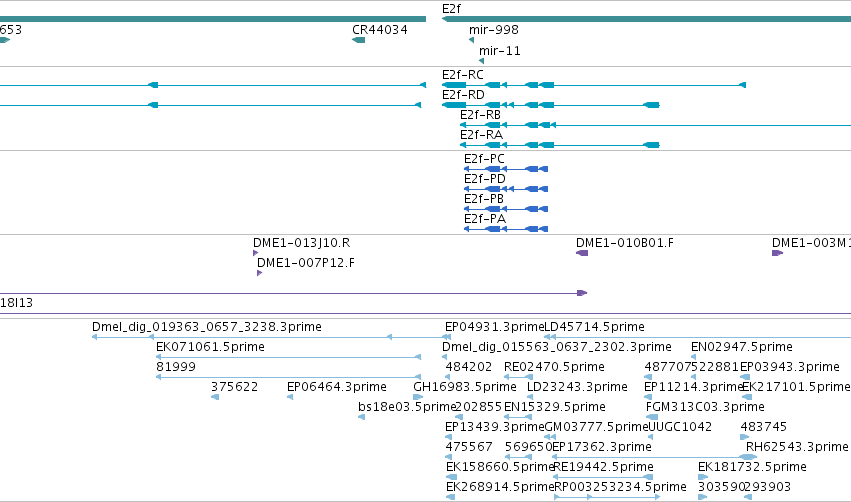
Task: Click the E2f-PC protein label
Action: (484, 159)
